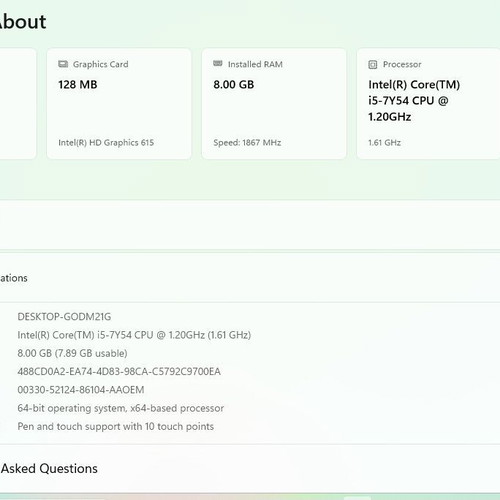Image resolution: width=500 pixels, height=500 pixels.
Task: Click device ID 488CD0A2-EA74-4D83 row
Action: [x=119, y=371]
